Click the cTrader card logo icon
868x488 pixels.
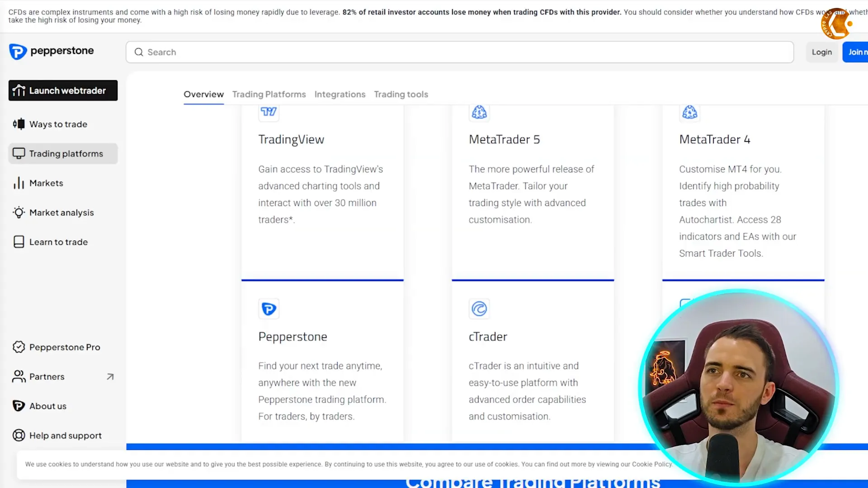(x=479, y=309)
